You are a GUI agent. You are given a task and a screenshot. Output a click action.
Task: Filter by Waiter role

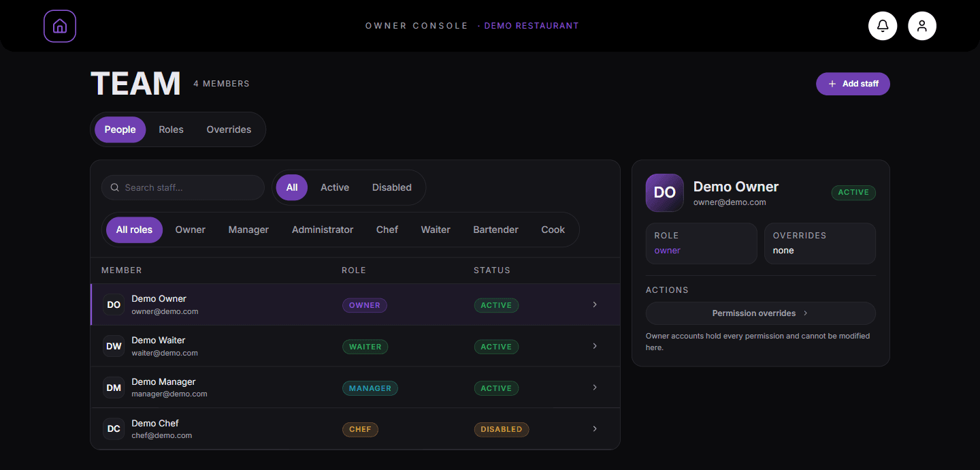[x=436, y=230]
